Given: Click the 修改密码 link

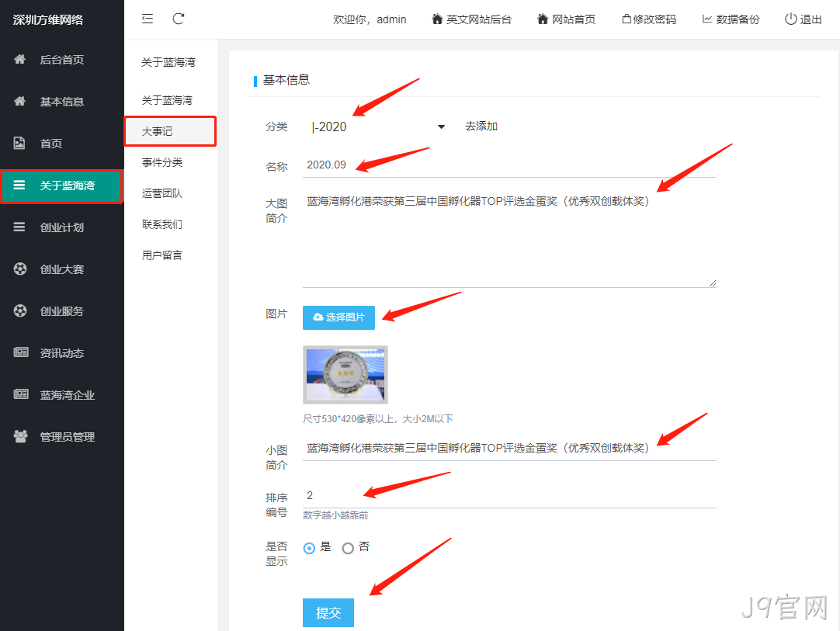Looking at the screenshot, I should pos(649,19).
